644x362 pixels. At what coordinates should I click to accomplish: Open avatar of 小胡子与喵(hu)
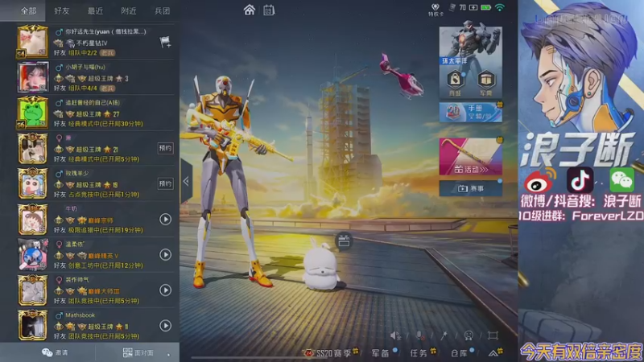33,77
